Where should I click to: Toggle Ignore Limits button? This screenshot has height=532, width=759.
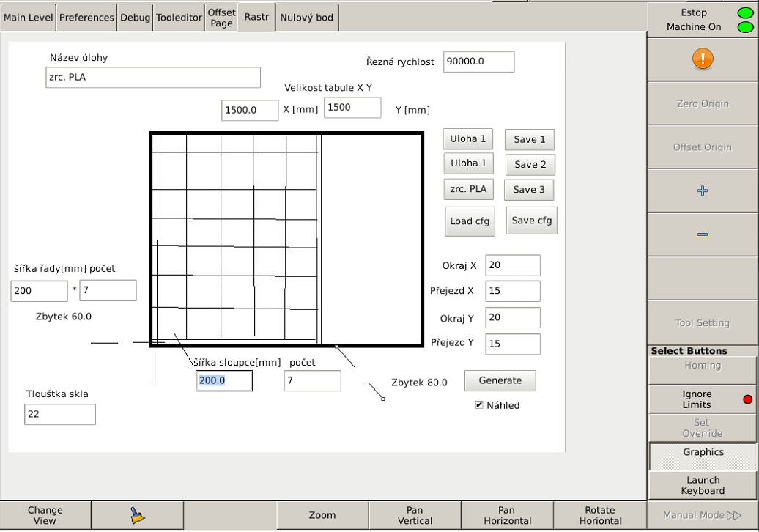(702, 399)
